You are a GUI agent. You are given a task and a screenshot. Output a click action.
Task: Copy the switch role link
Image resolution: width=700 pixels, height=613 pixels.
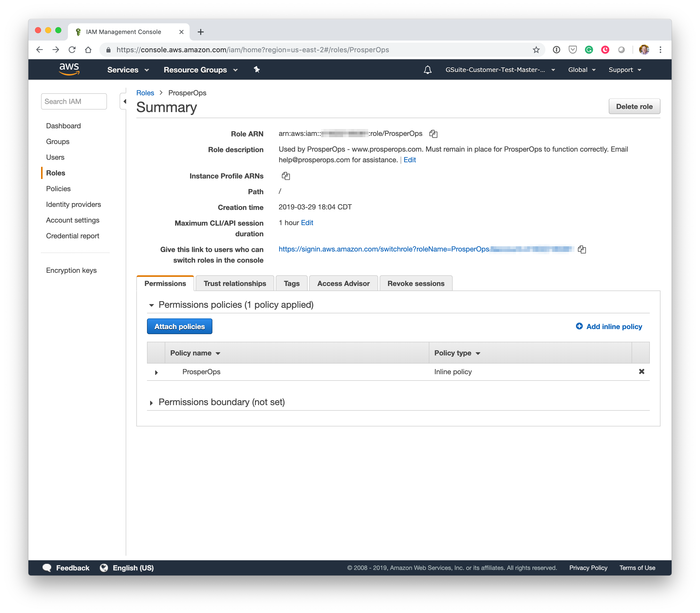tap(582, 249)
